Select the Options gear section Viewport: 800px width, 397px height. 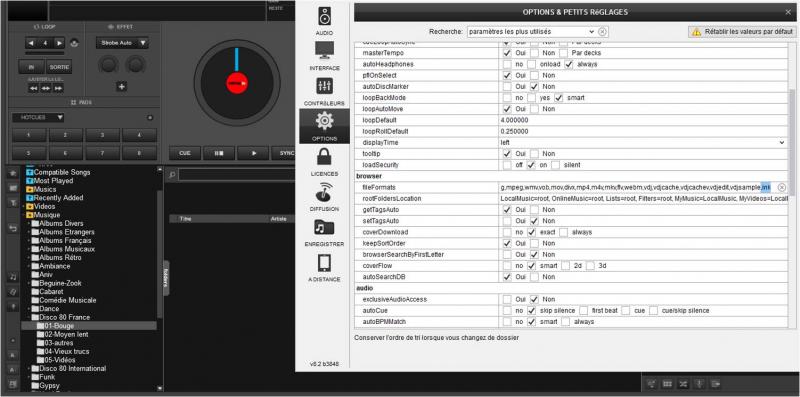(324, 126)
